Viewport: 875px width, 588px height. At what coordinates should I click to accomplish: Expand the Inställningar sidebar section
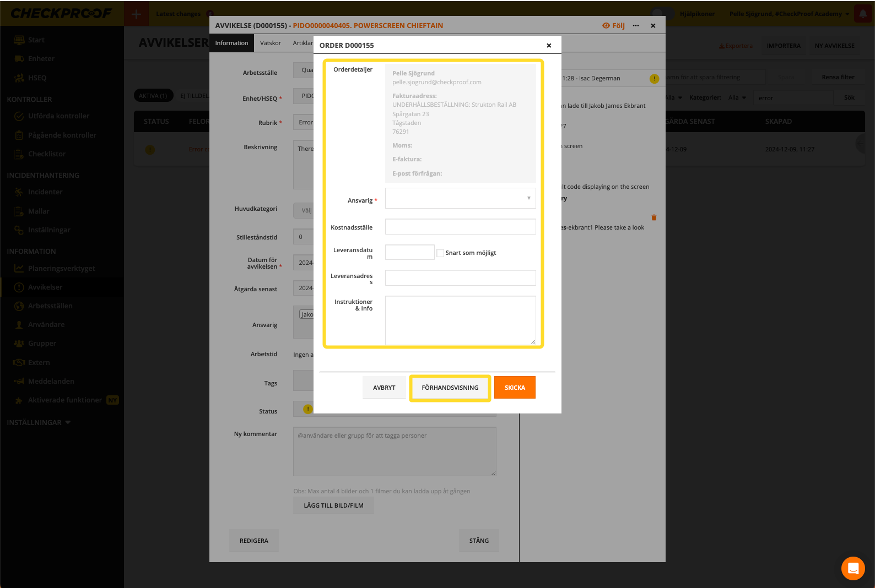[x=39, y=422]
